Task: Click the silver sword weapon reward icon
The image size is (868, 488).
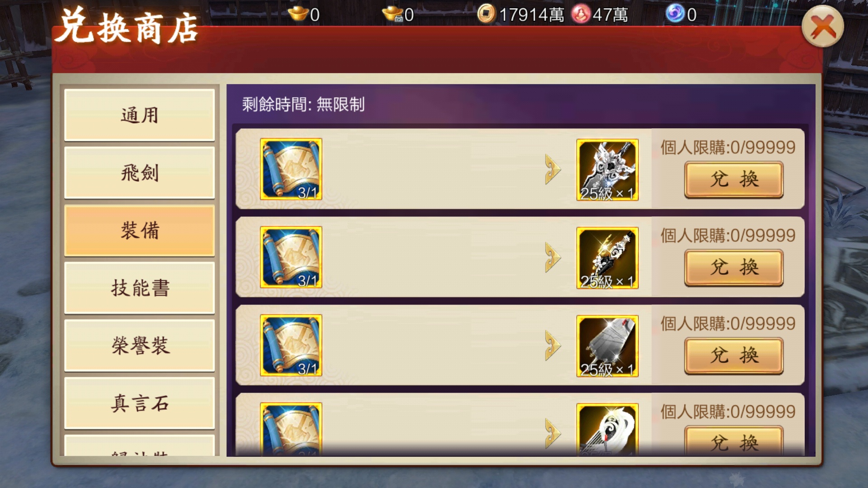Action: [607, 170]
